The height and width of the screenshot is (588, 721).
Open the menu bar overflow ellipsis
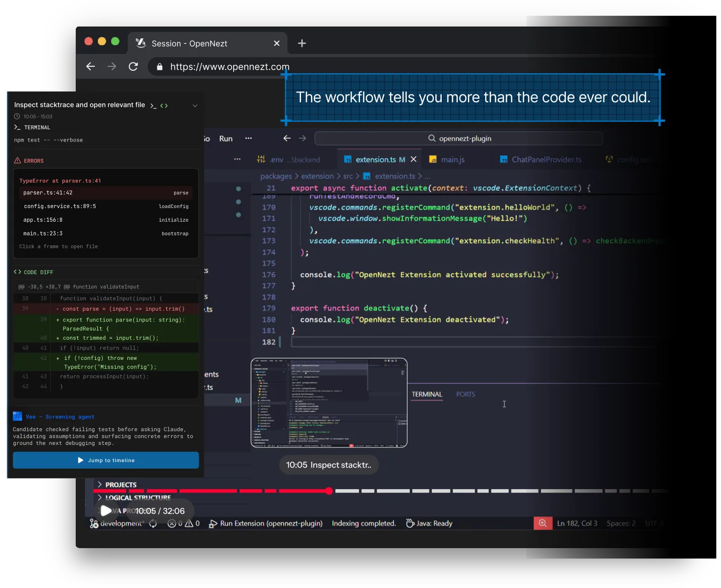pyautogui.click(x=248, y=138)
